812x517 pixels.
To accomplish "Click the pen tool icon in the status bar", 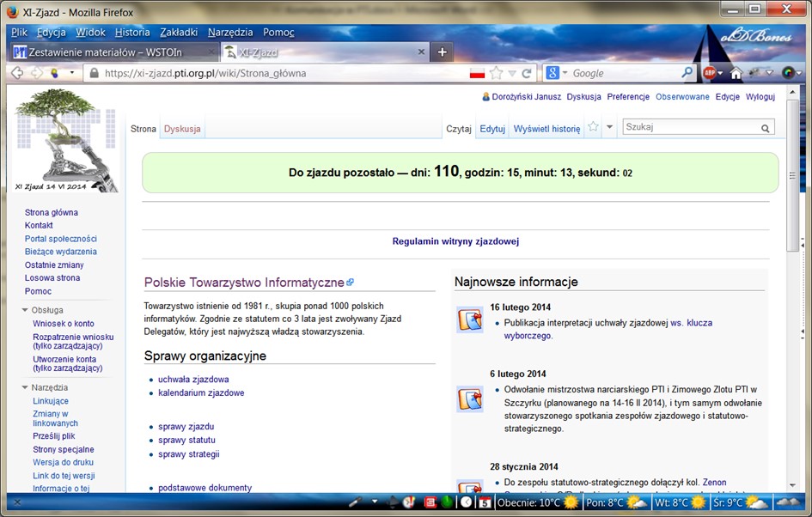I will [x=355, y=502].
